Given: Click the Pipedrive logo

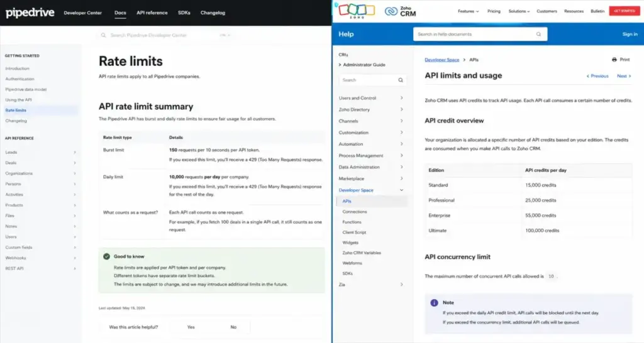Looking at the screenshot, I should click(x=30, y=13).
